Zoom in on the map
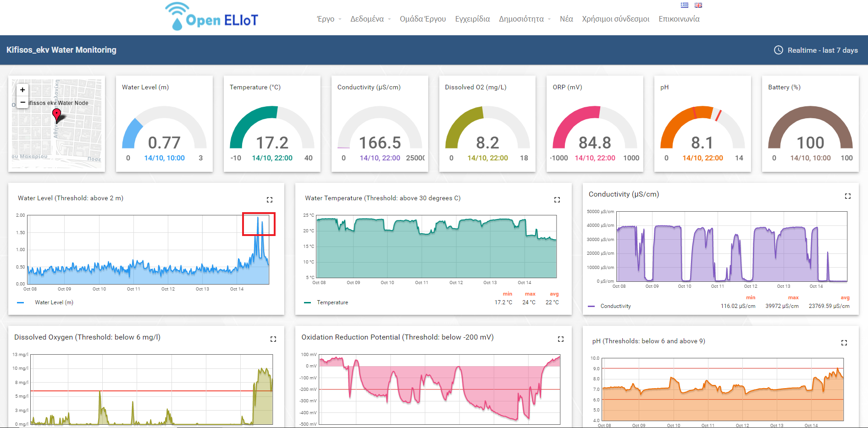The image size is (868, 428). [x=22, y=90]
